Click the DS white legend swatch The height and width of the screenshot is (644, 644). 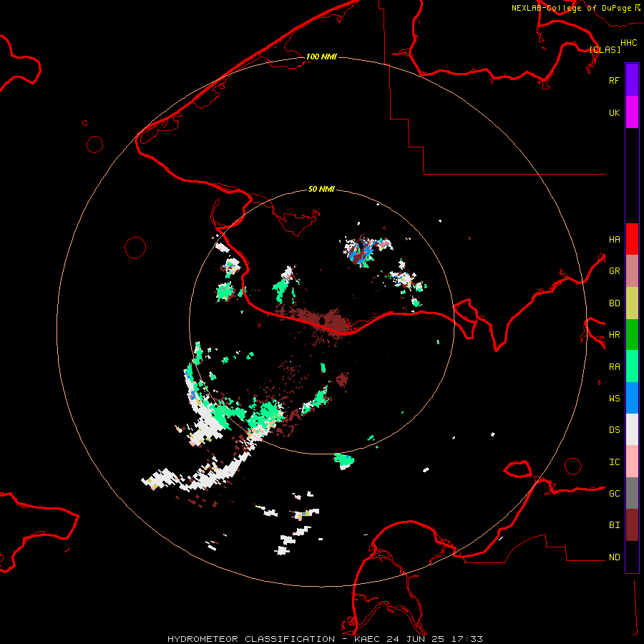pos(632,429)
